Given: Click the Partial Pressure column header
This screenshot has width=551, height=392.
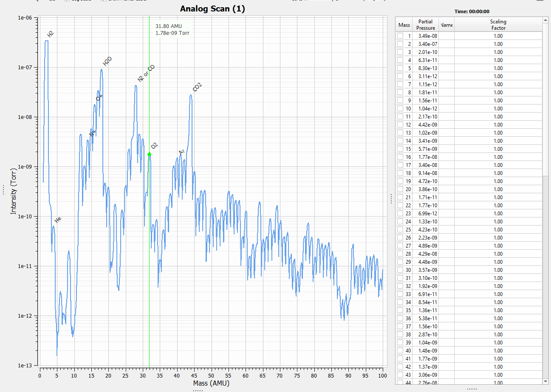Looking at the screenshot, I should pos(425,25).
